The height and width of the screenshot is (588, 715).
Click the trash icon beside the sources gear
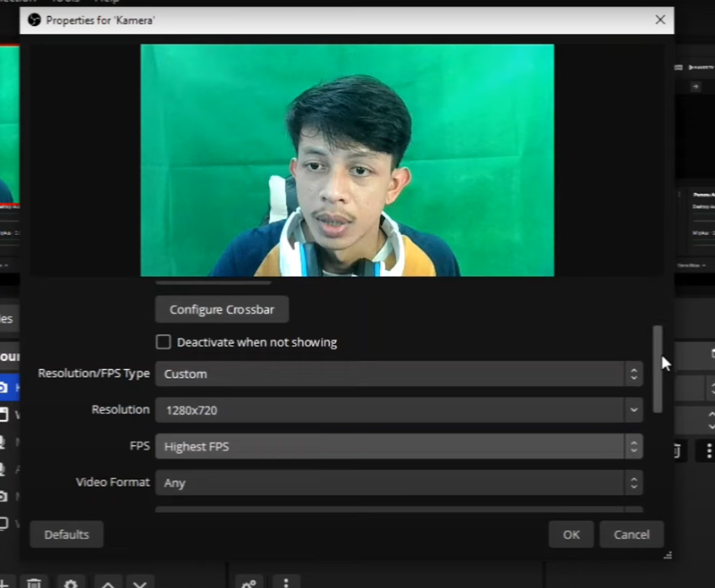(33, 583)
